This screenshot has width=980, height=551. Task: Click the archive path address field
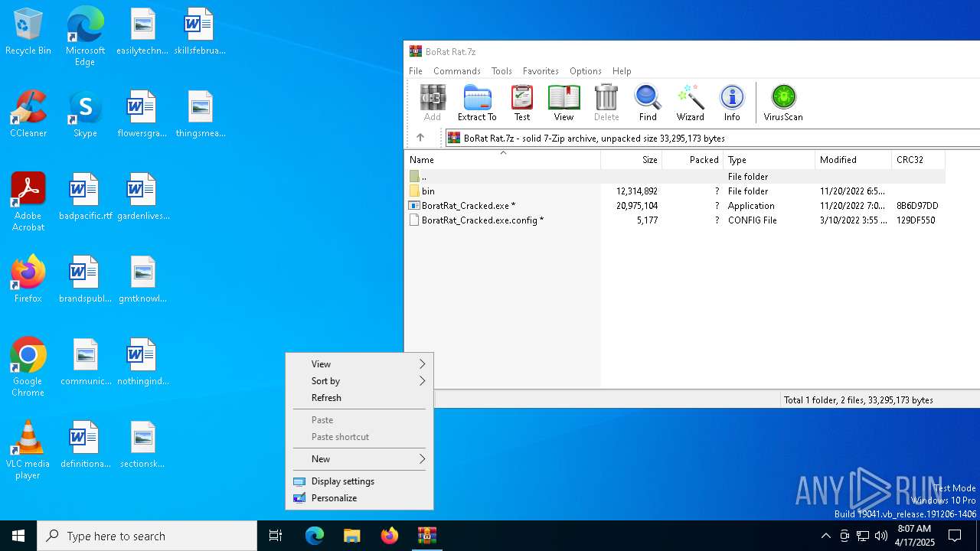(x=712, y=138)
